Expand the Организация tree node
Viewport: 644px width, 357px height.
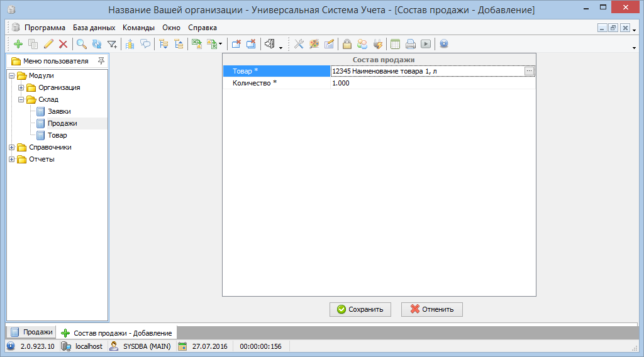tap(21, 87)
